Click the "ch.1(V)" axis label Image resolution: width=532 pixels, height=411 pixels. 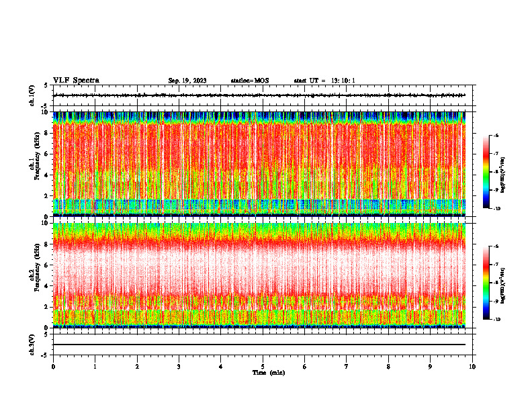pyautogui.click(x=32, y=95)
